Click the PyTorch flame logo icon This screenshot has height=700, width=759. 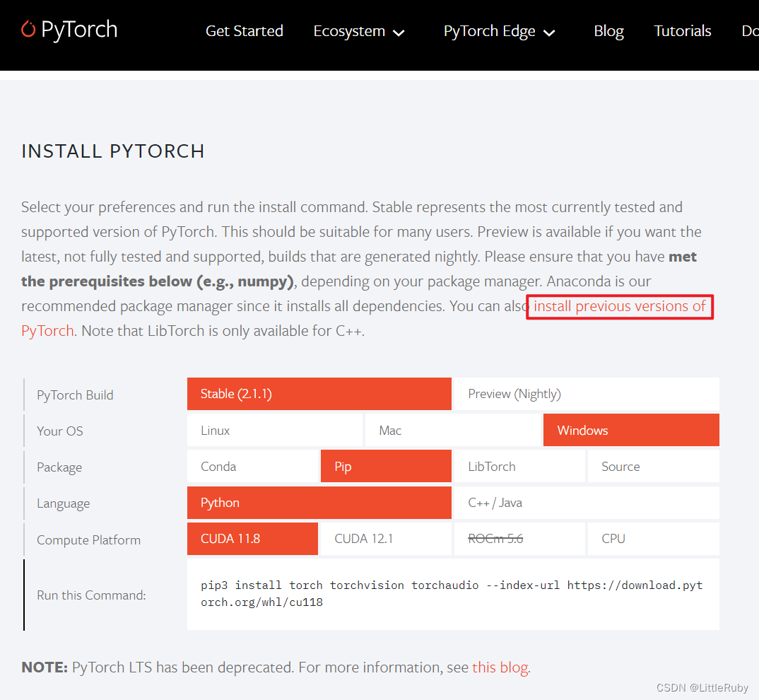28,29
